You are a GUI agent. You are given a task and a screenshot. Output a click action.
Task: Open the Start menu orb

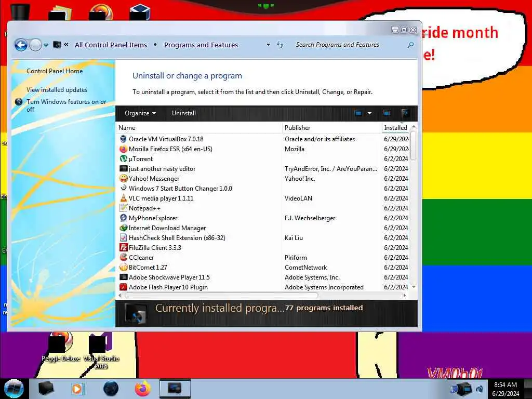(x=14, y=389)
